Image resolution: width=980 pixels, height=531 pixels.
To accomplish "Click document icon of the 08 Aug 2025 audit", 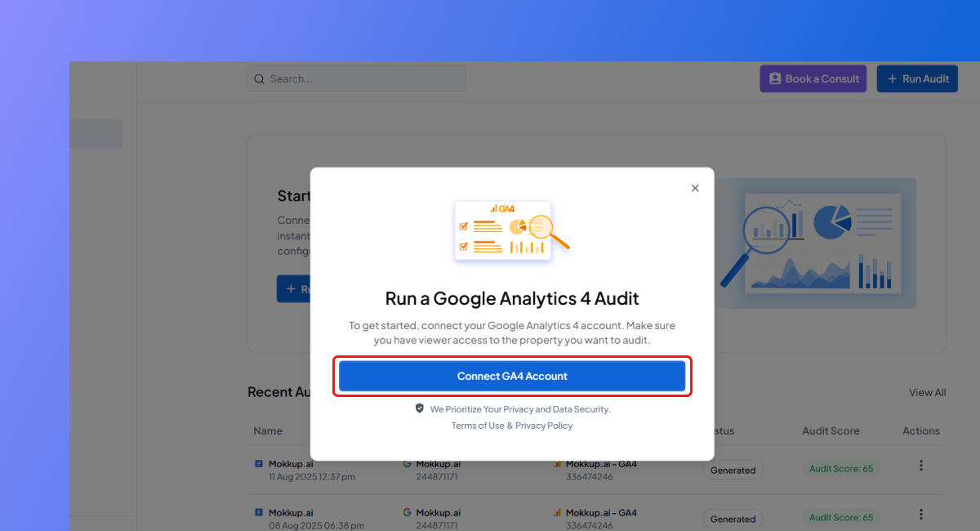I will point(259,513).
